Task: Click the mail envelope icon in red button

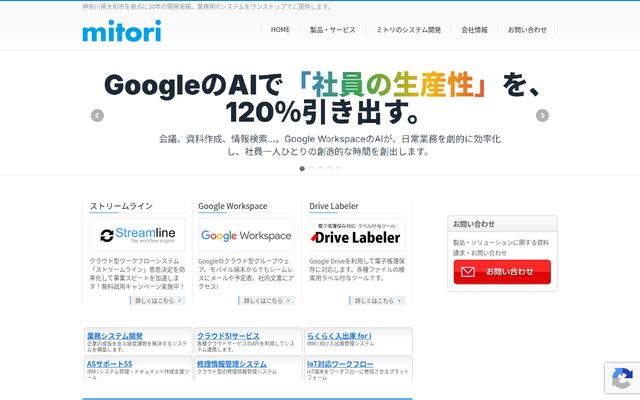Action: 468,272
